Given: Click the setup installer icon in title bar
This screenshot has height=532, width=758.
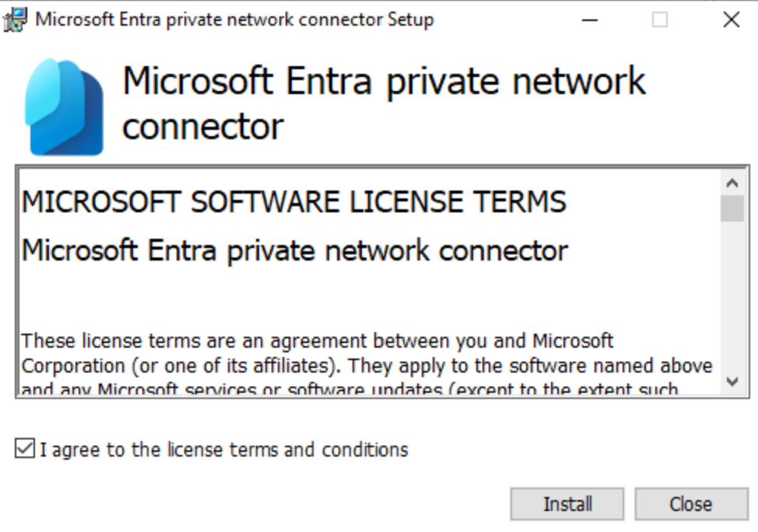Looking at the screenshot, I should pos(15,19).
